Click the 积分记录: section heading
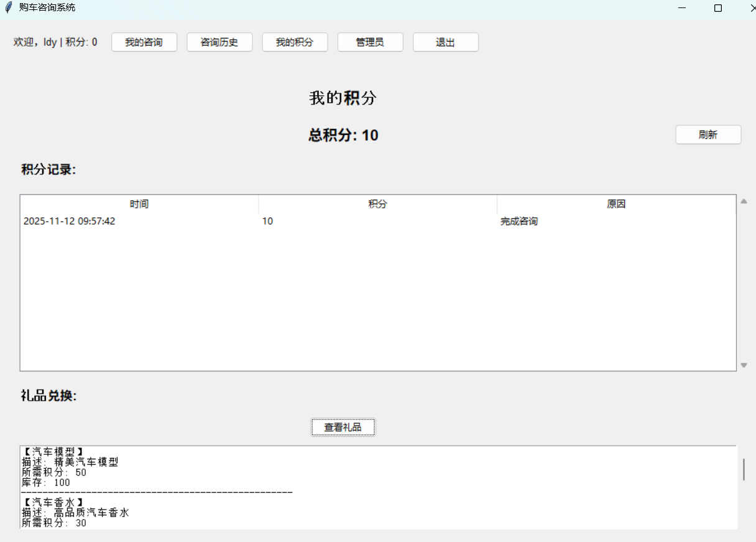This screenshot has height=542, width=756. 48,170
